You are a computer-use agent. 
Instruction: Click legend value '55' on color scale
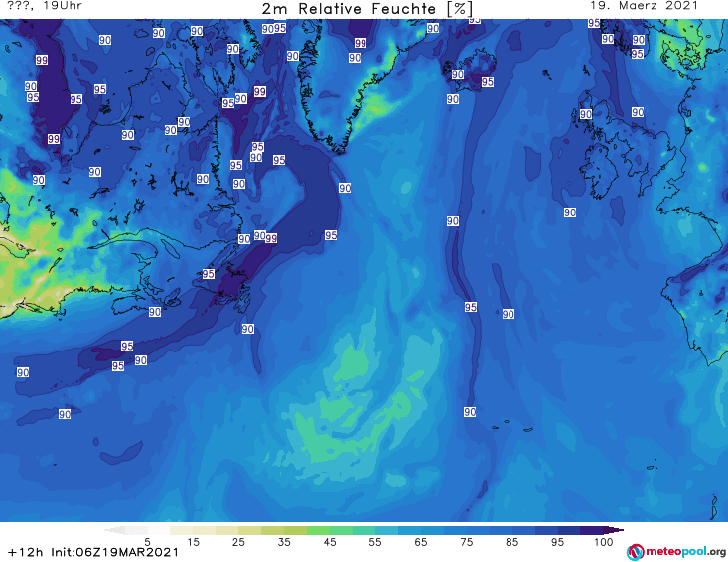(x=375, y=542)
